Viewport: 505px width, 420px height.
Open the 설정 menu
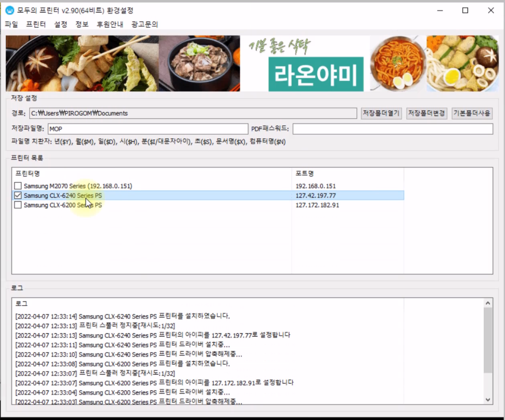click(x=61, y=24)
